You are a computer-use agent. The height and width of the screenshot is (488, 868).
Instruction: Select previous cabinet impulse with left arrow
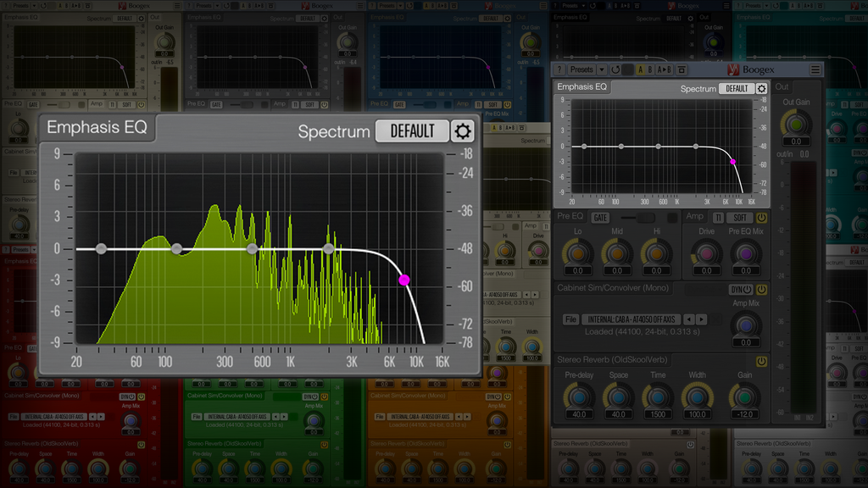coord(688,319)
